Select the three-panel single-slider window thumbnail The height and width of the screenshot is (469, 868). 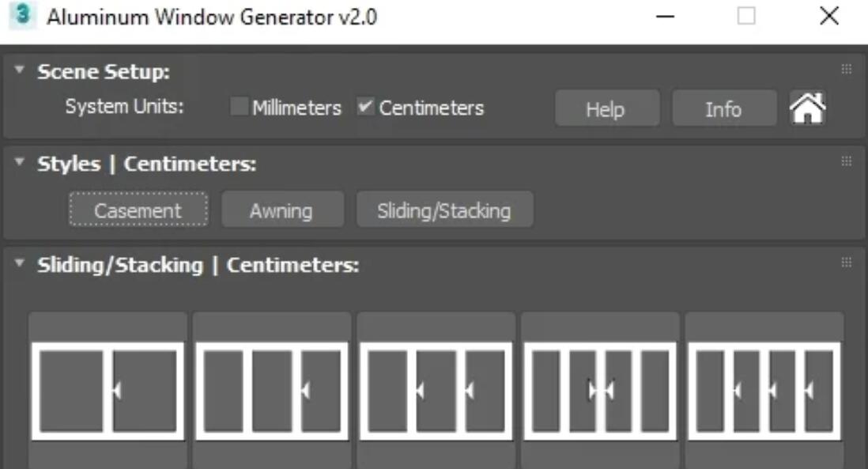[x=272, y=391]
